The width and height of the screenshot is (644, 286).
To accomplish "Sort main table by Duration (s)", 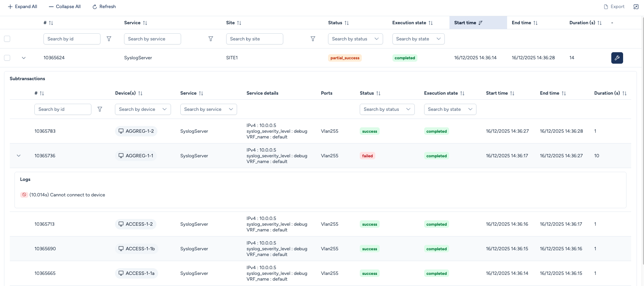I will tap(599, 23).
